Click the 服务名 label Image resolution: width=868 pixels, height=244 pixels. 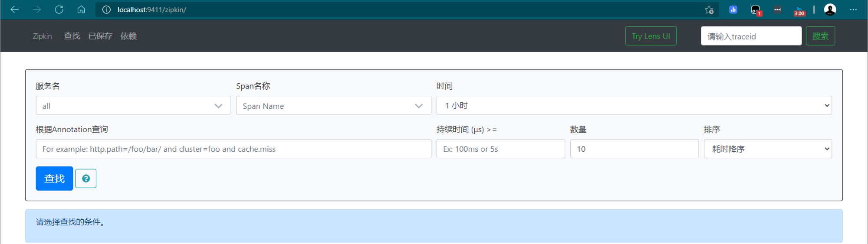click(x=48, y=86)
